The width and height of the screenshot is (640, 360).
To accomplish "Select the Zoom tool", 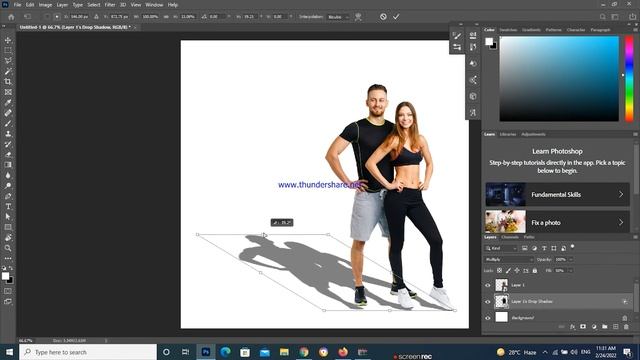I will pos(8,248).
